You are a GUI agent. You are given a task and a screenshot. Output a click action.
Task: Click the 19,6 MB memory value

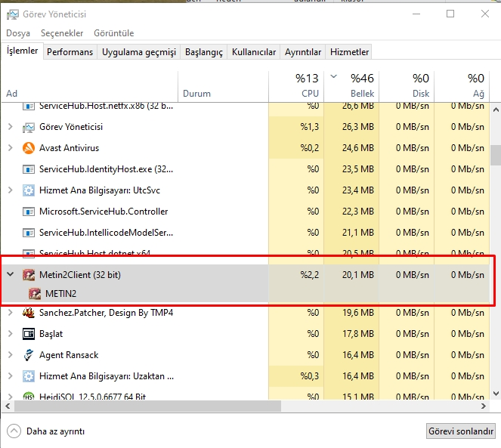coord(358,313)
